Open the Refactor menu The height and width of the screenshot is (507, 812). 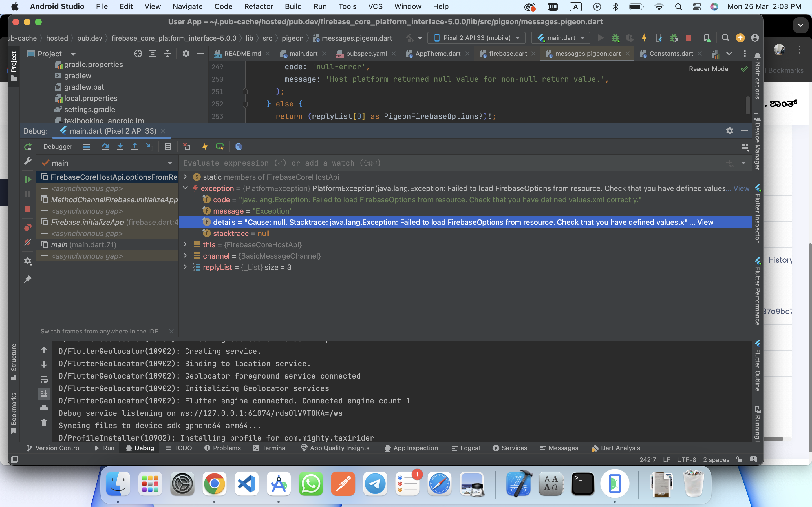[x=258, y=6]
